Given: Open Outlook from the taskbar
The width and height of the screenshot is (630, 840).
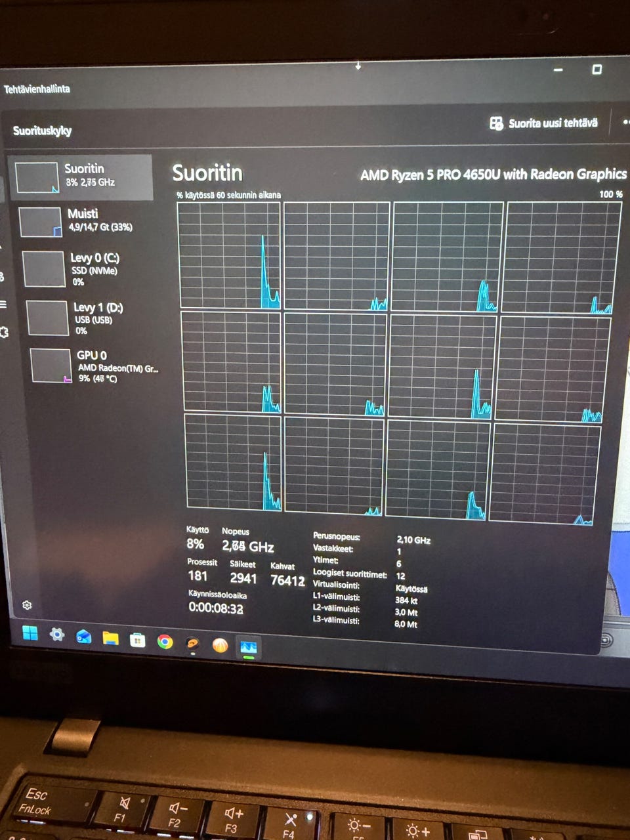Looking at the screenshot, I should pyautogui.click(x=83, y=637).
